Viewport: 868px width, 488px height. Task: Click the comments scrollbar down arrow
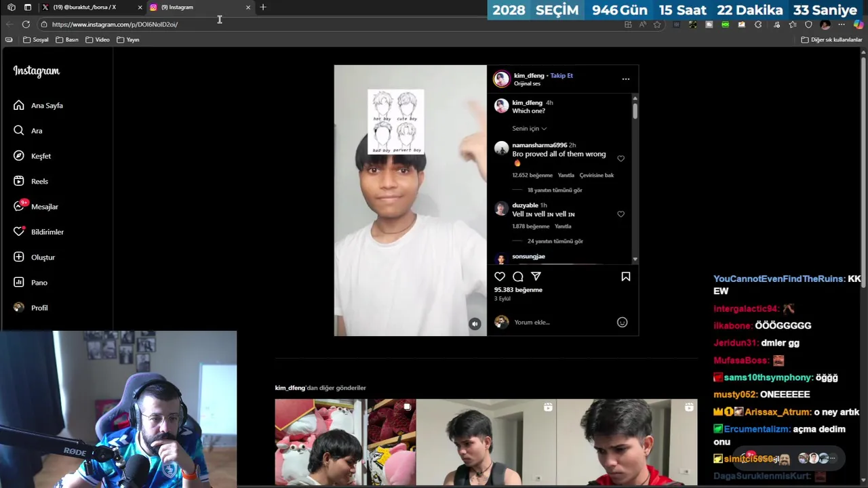635,259
